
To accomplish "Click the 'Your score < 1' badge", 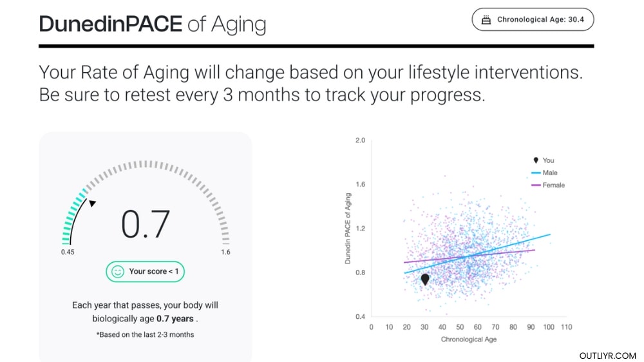I will [x=146, y=272].
